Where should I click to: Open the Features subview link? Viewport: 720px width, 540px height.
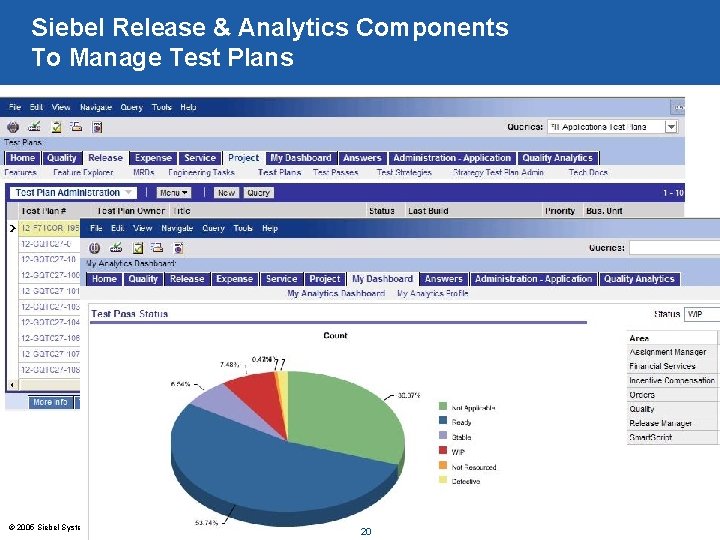pyautogui.click(x=20, y=172)
